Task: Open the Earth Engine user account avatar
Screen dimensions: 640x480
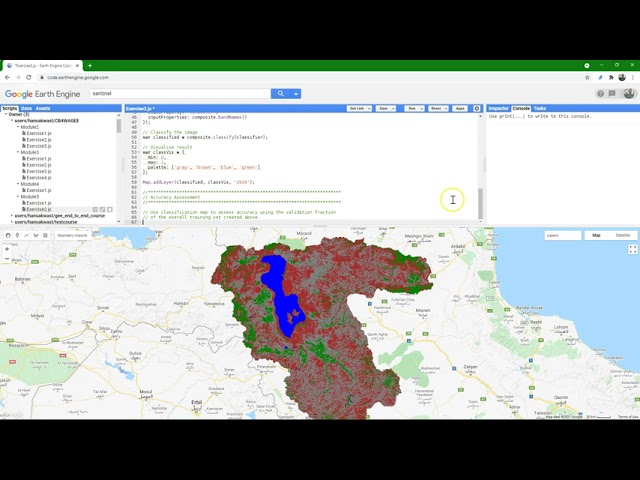Action: (x=629, y=93)
